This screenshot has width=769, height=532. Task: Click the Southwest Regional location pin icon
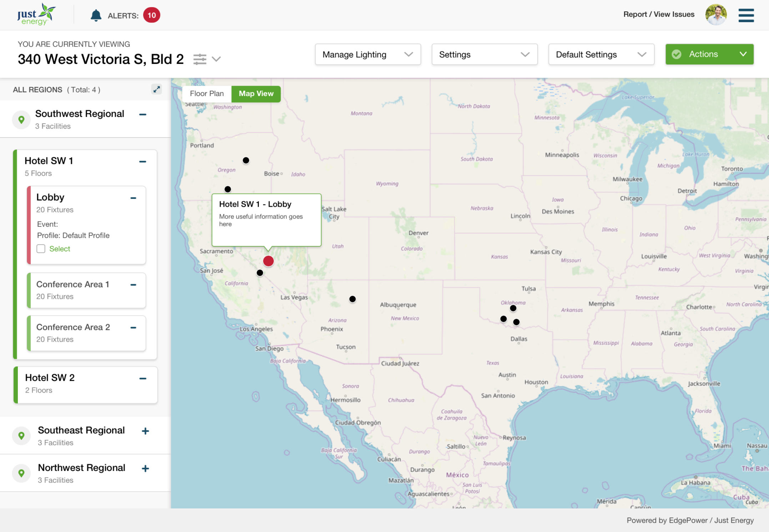[x=21, y=120]
